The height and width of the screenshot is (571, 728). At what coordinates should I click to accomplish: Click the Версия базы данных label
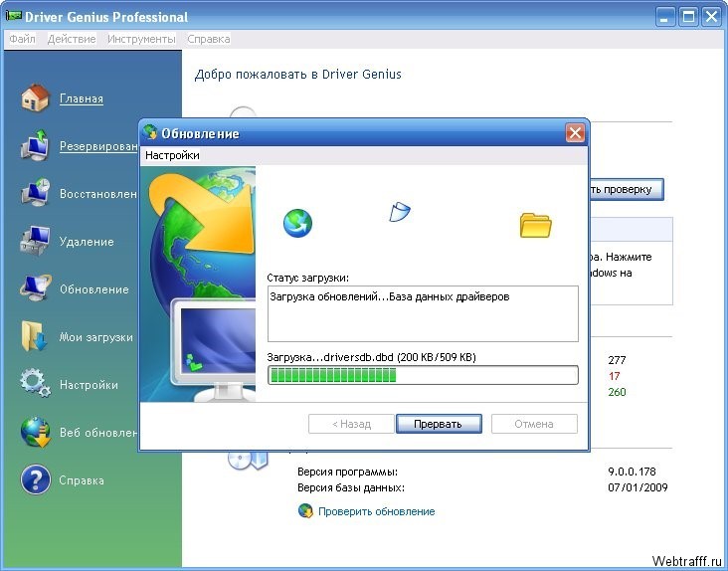point(351,487)
